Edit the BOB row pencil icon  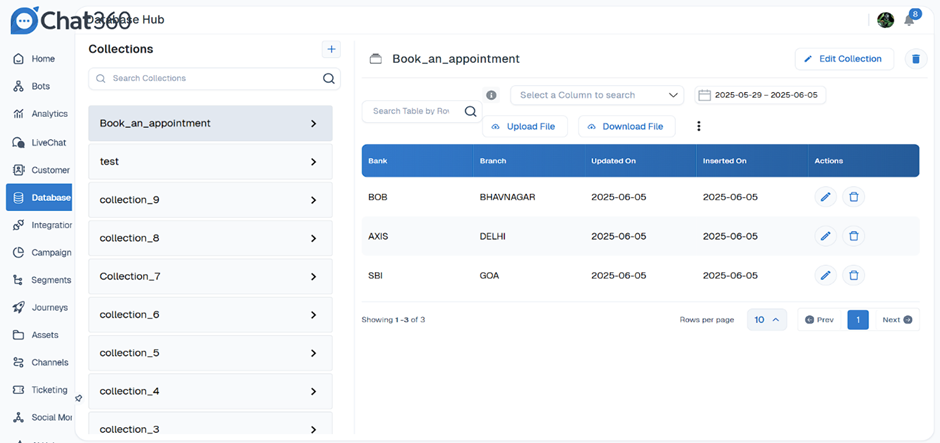pos(826,197)
